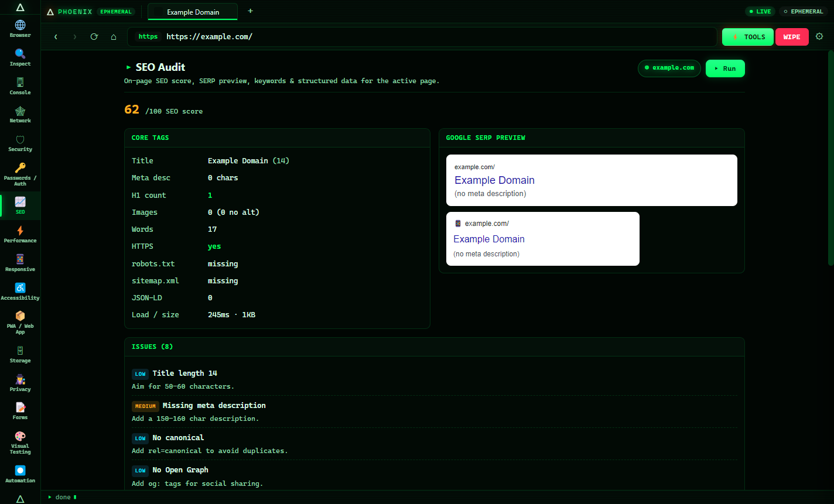
Task: Open a new tab with plus
Action: click(251, 11)
